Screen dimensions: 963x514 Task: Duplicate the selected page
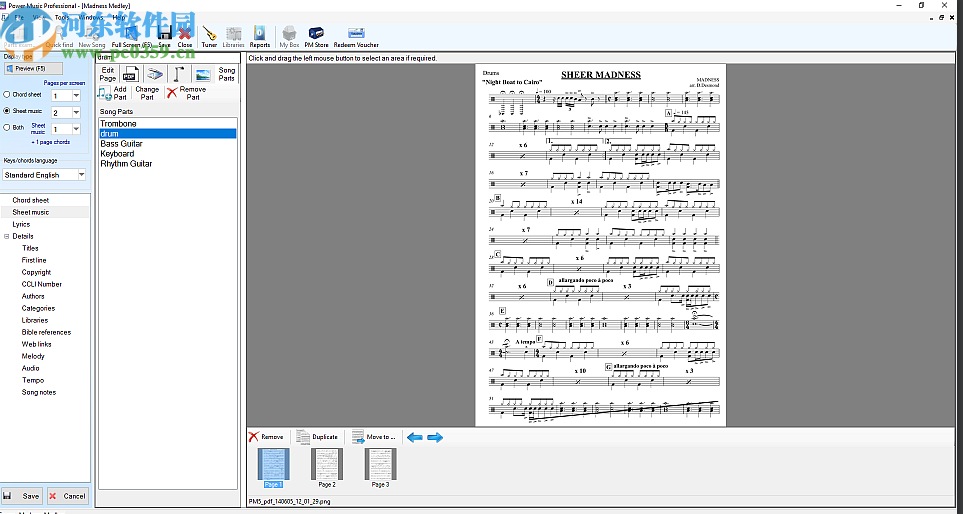tap(317, 437)
